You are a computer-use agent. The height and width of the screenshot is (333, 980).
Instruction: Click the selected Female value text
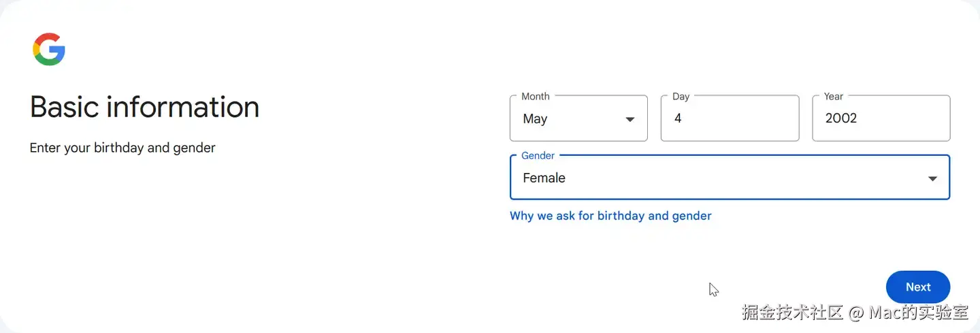(x=544, y=178)
